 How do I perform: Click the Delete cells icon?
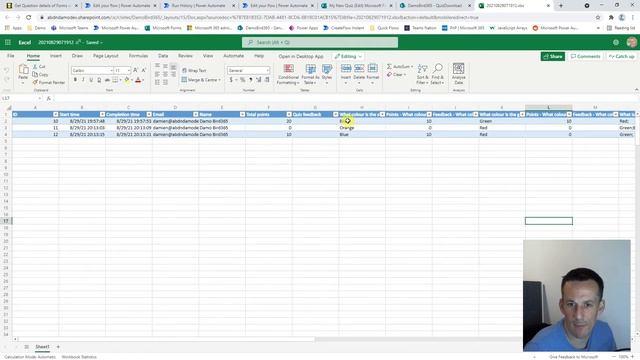359,69
